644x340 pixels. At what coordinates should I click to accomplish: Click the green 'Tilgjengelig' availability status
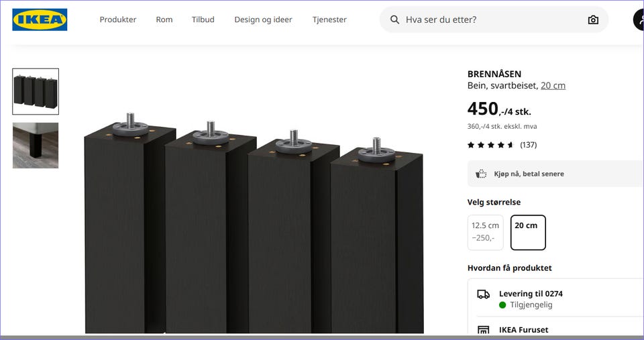526,304
